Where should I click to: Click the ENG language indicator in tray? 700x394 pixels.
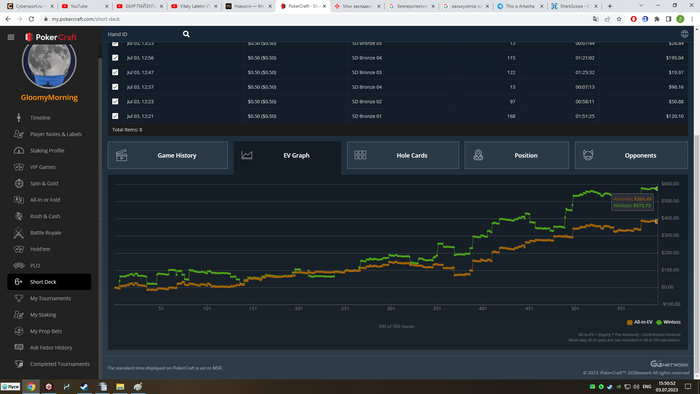click(x=646, y=386)
